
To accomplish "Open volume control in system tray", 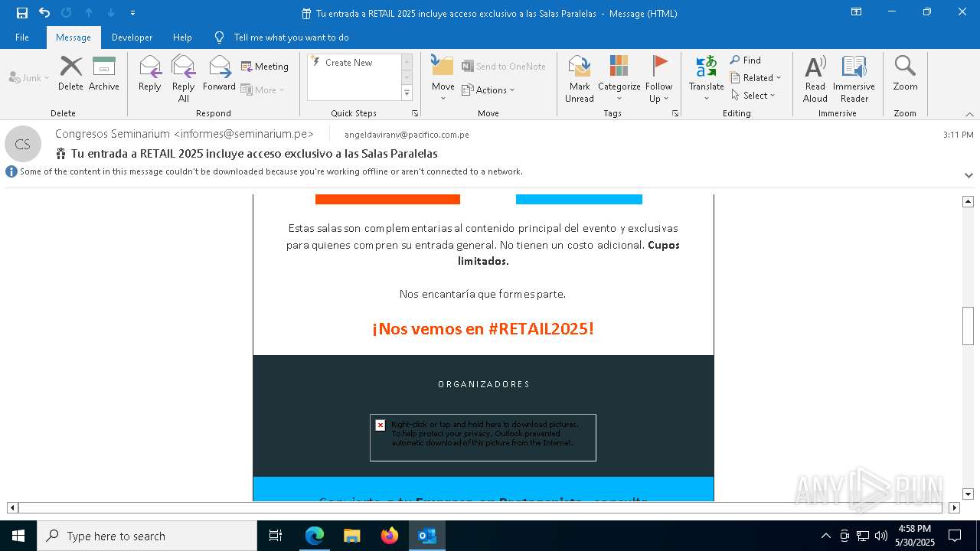I will (880, 536).
